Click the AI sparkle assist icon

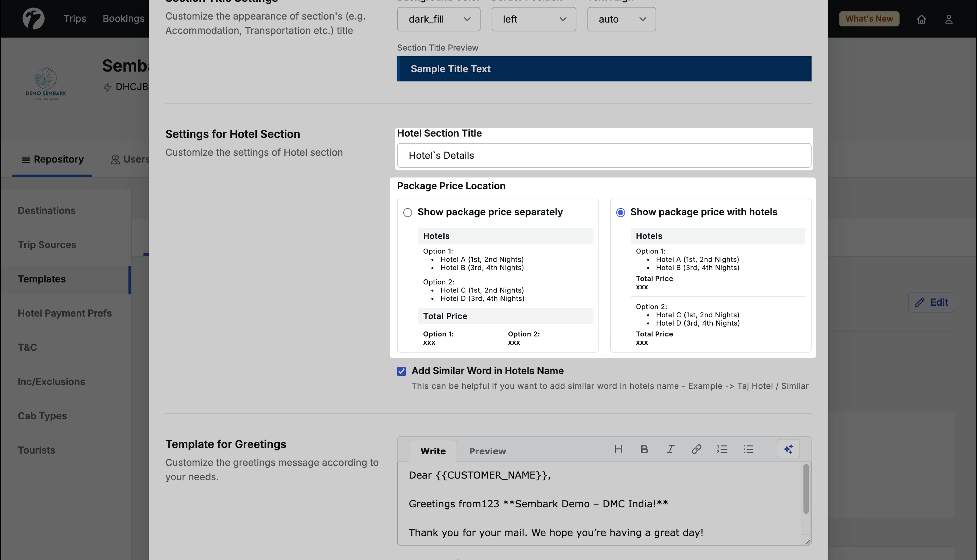(x=788, y=449)
